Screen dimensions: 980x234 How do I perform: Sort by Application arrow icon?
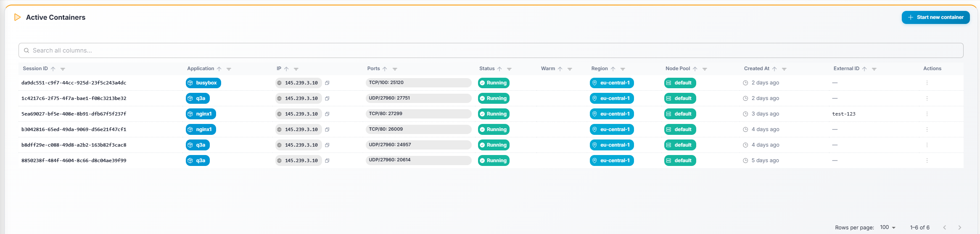pyautogui.click(x=219, y=69)
